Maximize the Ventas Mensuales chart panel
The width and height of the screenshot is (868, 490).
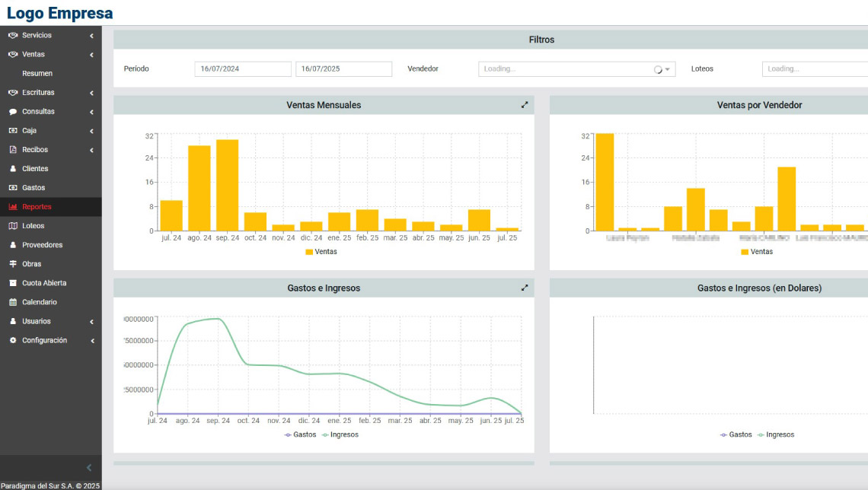point(525,105)
